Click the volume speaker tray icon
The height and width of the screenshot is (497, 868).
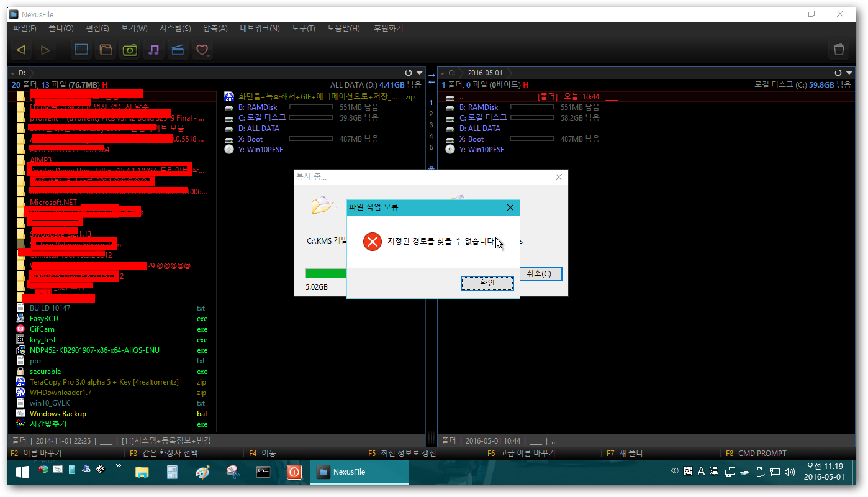point(789,472)
